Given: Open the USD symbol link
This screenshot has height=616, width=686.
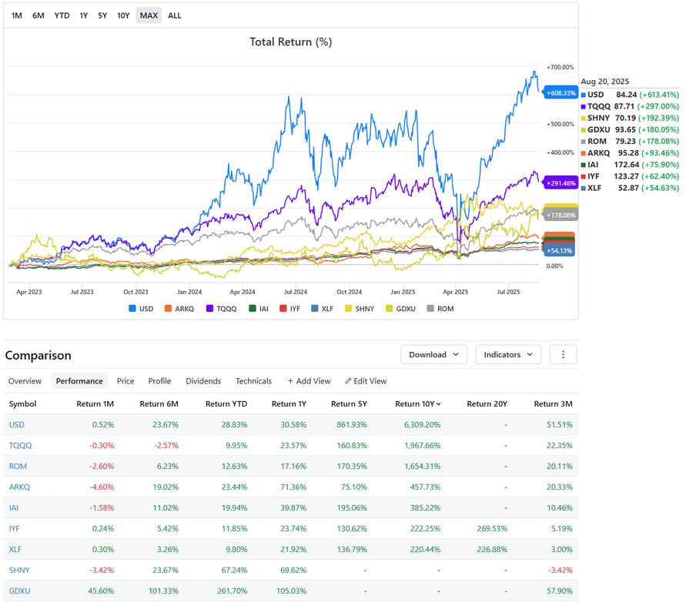Looking at the screenshot, I should tap(17, 425).
